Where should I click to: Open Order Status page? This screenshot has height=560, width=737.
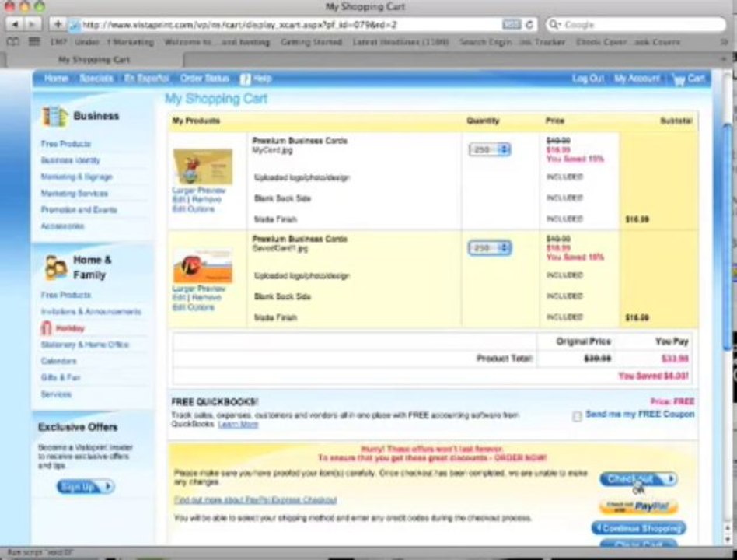click(x=204, y=79)
